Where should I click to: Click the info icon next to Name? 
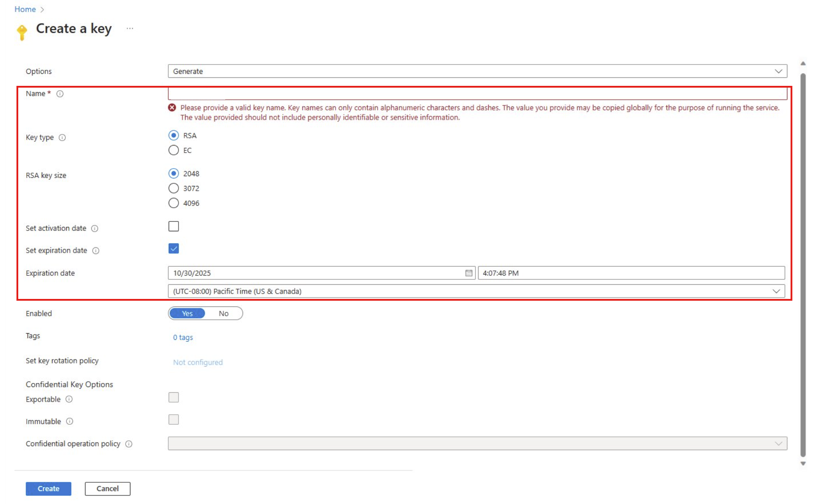click(60, 93)
